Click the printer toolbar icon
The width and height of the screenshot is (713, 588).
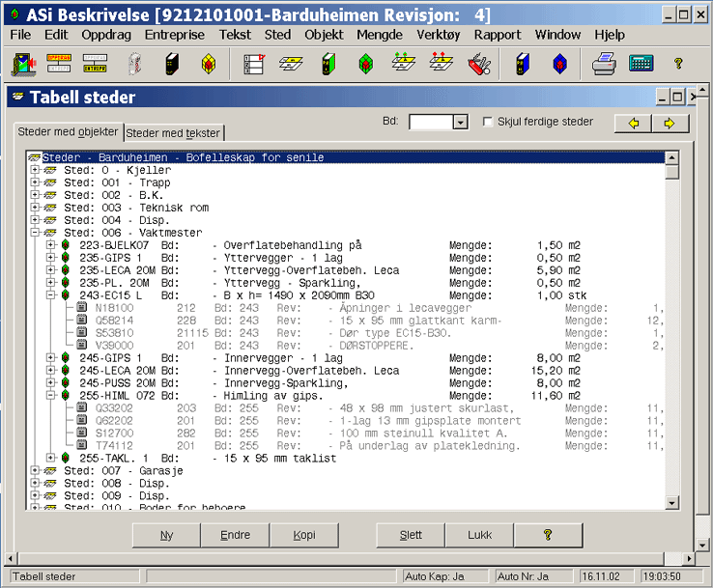[x=605, y=64]
